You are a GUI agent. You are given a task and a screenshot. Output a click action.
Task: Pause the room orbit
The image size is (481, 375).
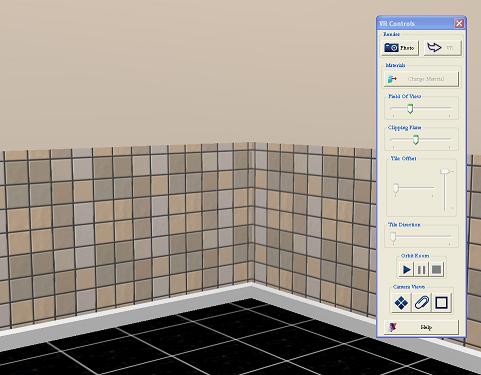(421, 269)
